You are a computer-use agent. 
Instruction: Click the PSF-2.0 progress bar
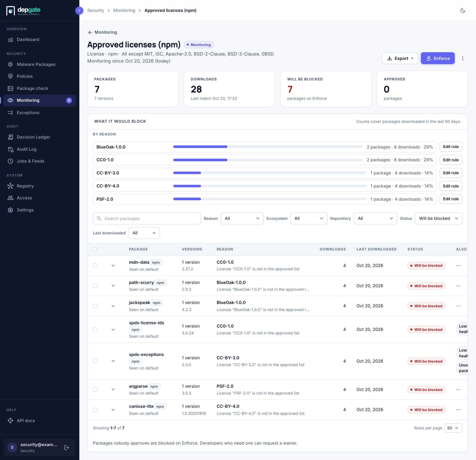270,199
